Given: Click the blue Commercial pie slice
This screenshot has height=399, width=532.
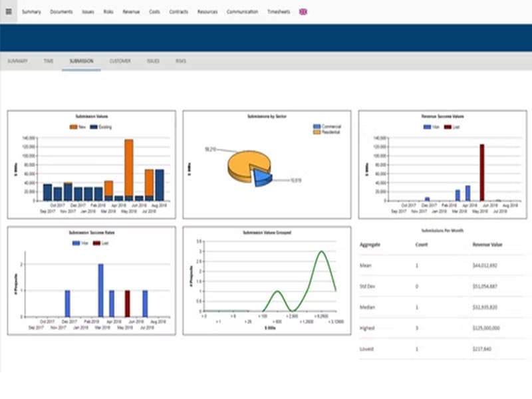Looking at the screenshot, I should pyautogui.click(x=262, y=176).
